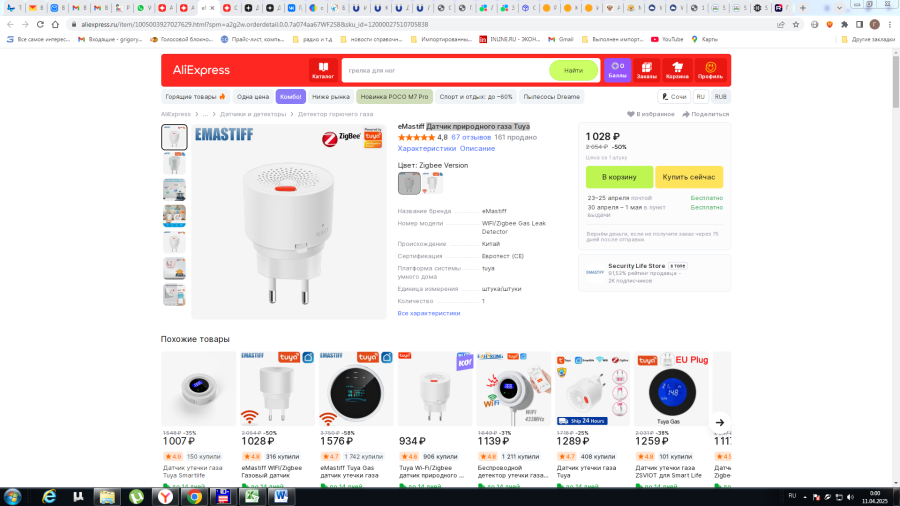
Task: Open Детектор горючего газа breadcrumb
Action: [335, 114]
